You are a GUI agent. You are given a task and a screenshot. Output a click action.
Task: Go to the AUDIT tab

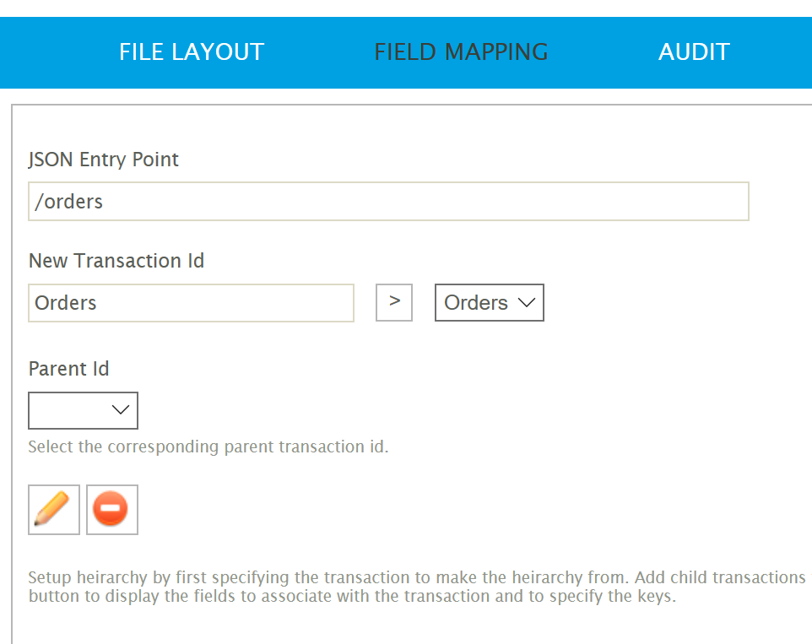tap(694, 52)
